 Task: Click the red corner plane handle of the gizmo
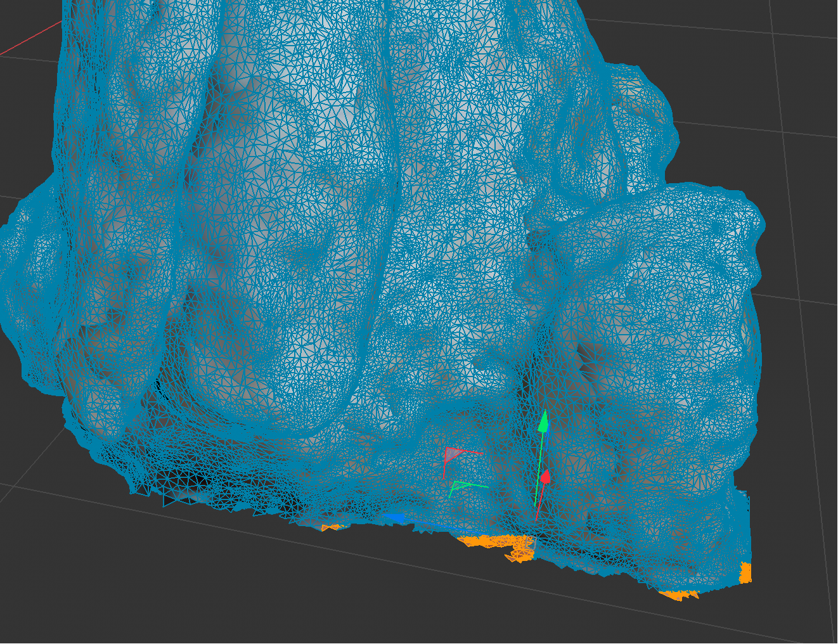(452, 454)
